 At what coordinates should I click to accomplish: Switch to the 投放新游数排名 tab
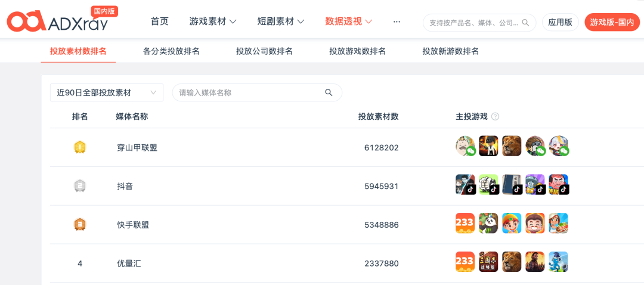click(x=451, y=51)
